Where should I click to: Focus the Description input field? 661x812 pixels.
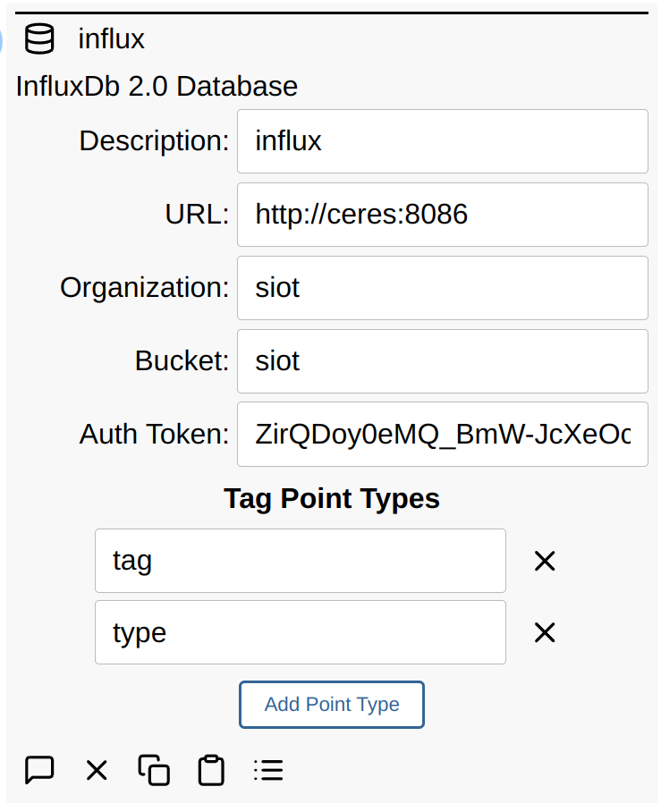[442, 141]
